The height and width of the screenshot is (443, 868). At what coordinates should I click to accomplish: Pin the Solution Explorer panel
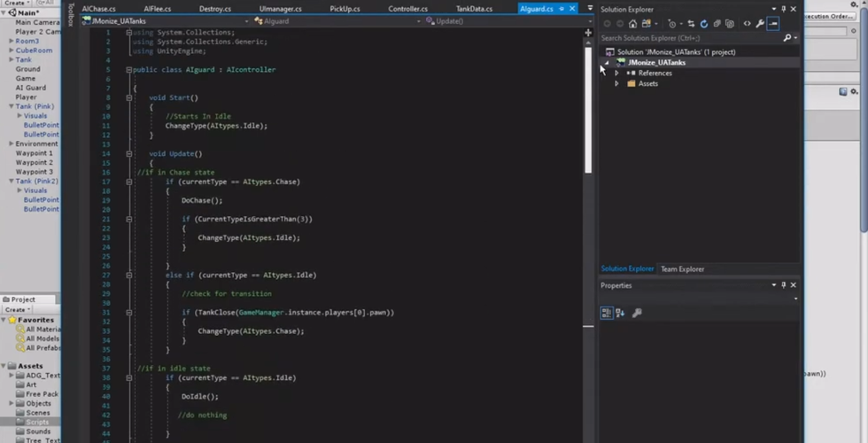point(783,9)
